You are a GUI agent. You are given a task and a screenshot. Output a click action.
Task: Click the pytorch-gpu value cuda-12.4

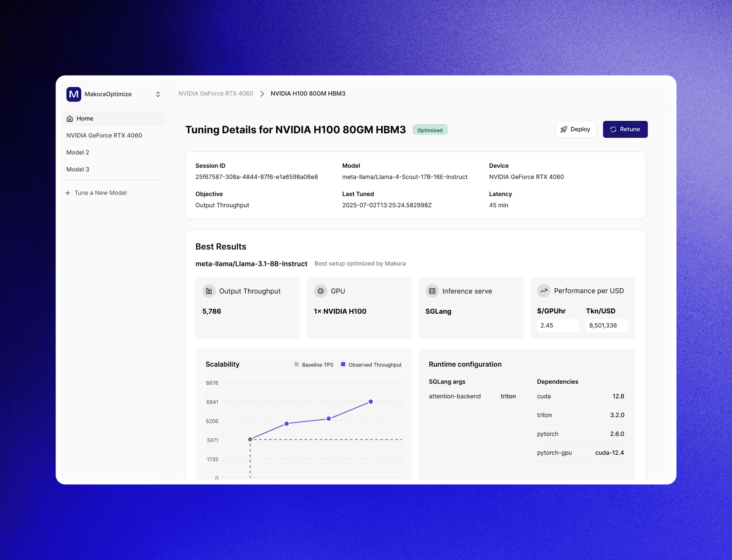pos(609,453)
